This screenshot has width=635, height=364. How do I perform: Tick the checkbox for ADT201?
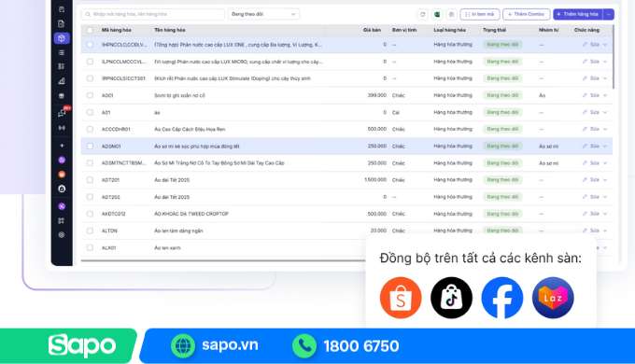click(90, 180)
